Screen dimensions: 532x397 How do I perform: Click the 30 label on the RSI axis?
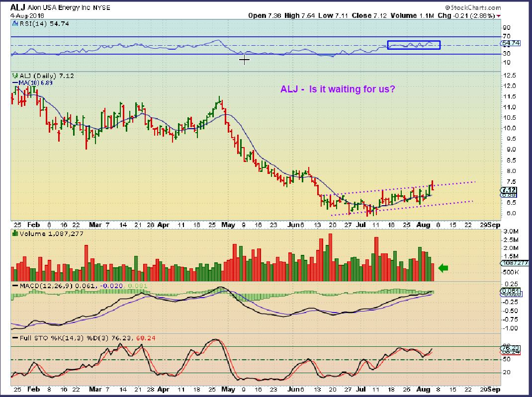coord(507,54)
